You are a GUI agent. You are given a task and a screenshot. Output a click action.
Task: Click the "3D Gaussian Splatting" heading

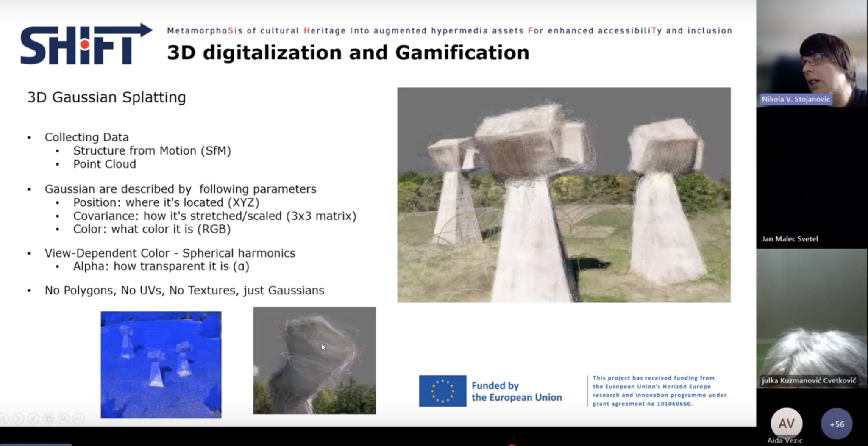(106, 97)
